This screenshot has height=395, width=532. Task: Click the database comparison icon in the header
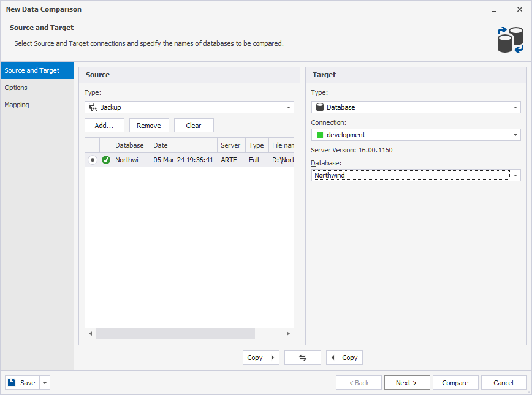510,39
